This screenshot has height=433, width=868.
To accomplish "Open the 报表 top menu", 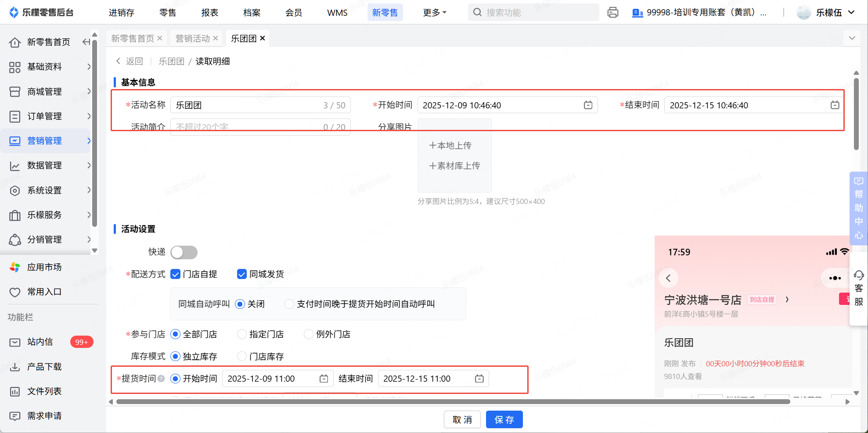I will pyautogui.click(x=209, y=12).
